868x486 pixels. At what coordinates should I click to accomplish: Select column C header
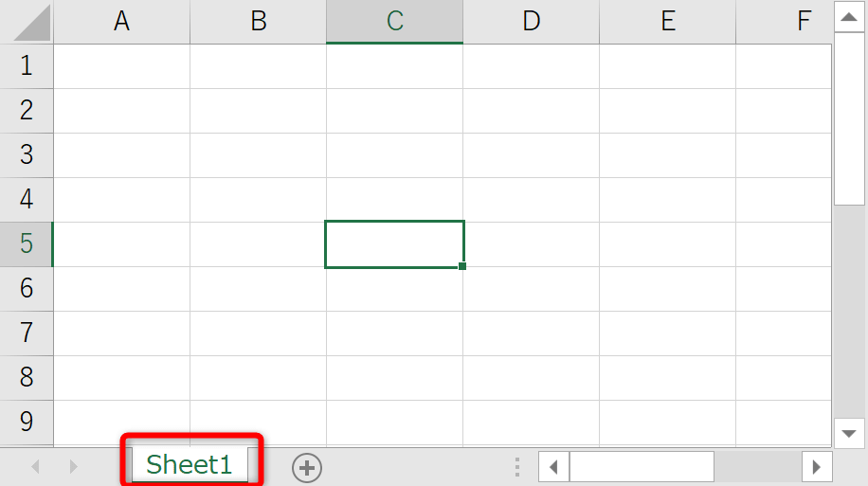pyautogui.click(x=394, y=22)
